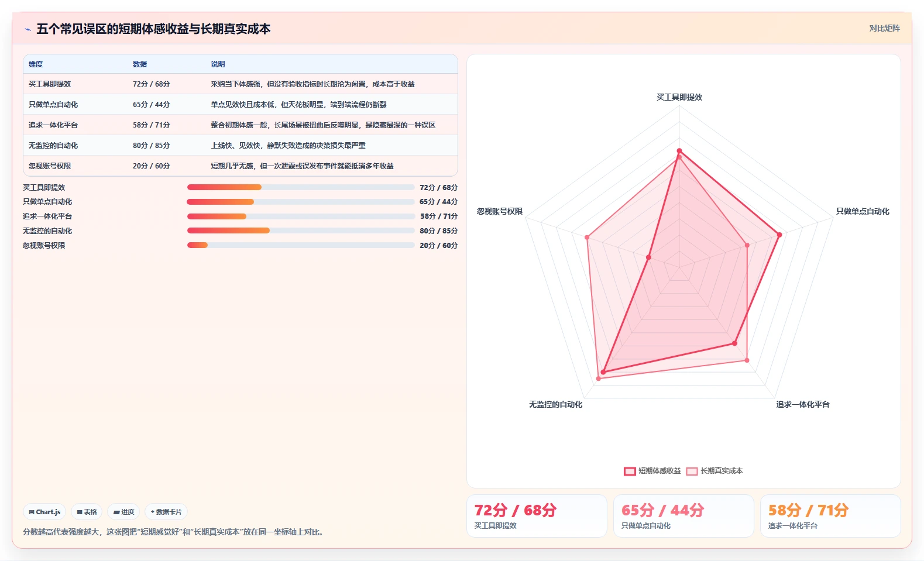Screen dimensions: 924x561
Task: Click the 进度 tag chip
Action: pos(123,512)
